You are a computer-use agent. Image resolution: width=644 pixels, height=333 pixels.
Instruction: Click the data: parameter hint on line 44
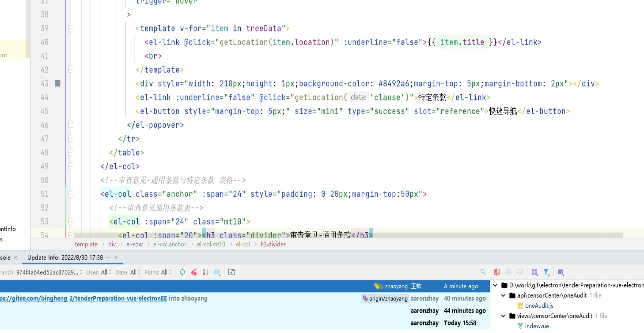tap(359, 98)
